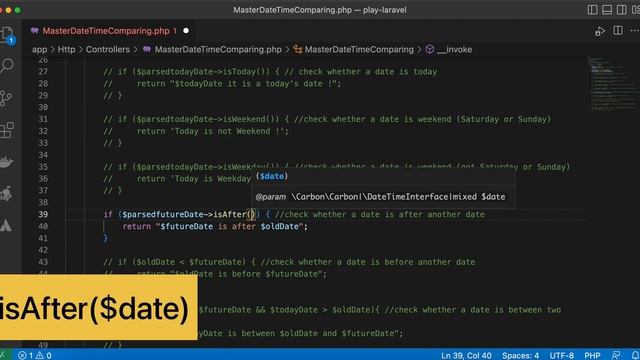Click the minimap code overview
The height and width of the screenshot is (360, 640).
[612, 84]
